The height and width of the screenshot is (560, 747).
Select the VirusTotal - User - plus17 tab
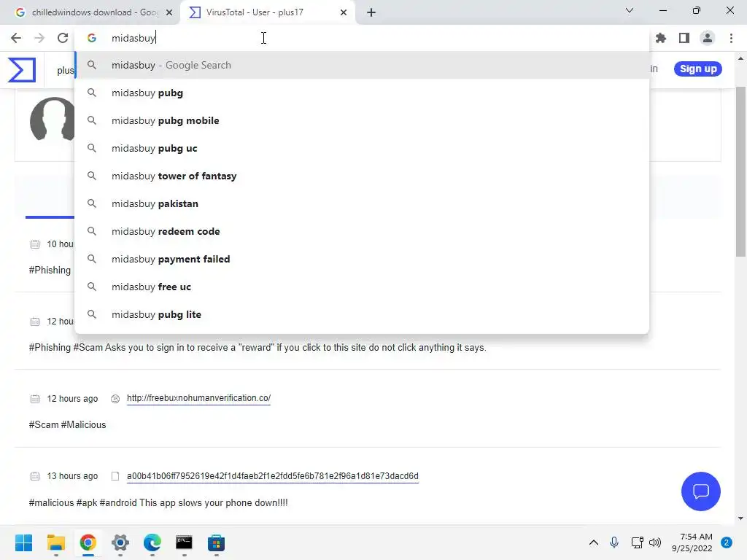[267, 12]
